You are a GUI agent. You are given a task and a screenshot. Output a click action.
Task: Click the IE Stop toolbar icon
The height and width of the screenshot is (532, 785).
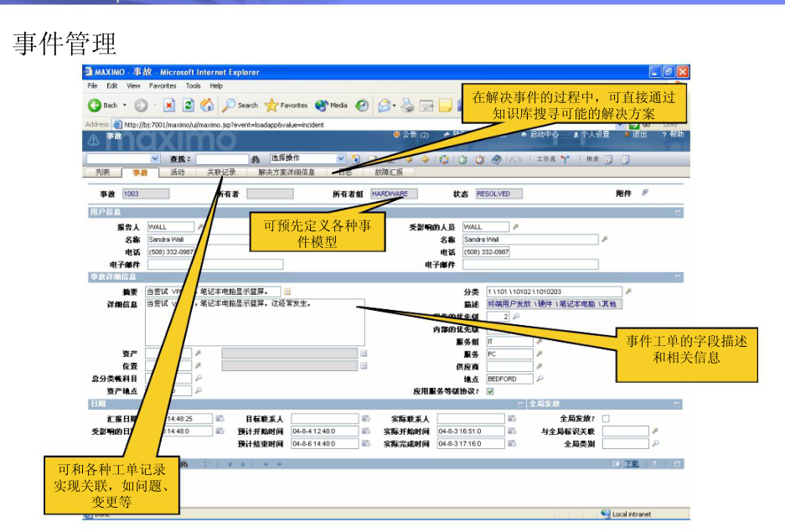168,106
